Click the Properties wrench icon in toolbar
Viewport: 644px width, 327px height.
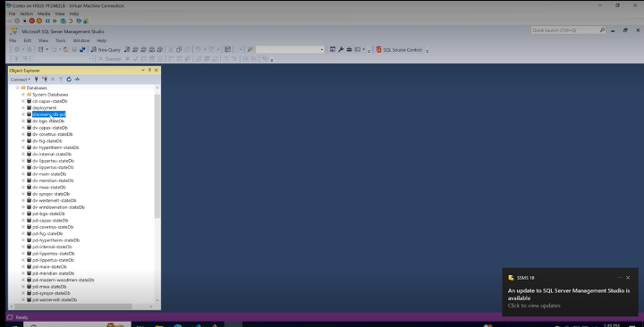click(341, 50)
